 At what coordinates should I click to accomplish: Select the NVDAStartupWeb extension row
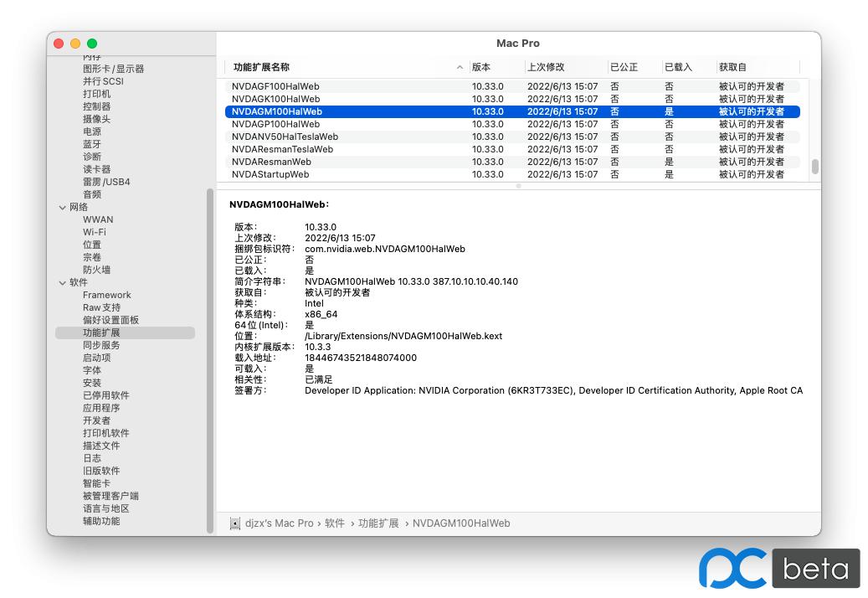coord(270,174)
